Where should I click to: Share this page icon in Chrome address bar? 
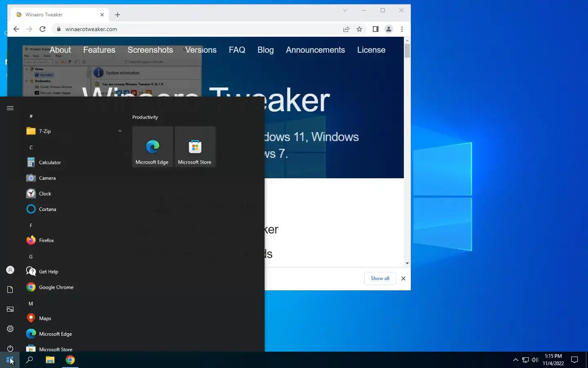(346, 29)
